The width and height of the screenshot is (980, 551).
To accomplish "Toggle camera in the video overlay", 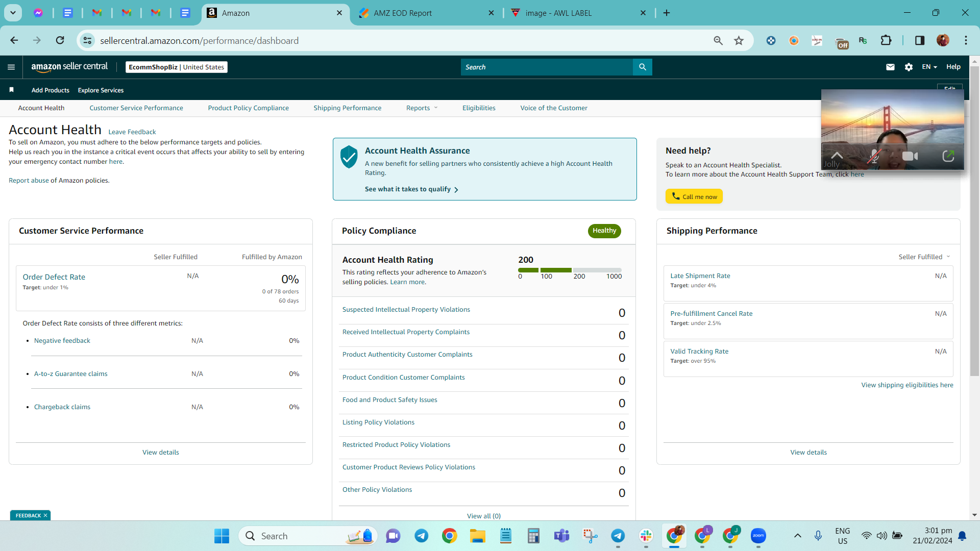I will [x=910, y=156].
